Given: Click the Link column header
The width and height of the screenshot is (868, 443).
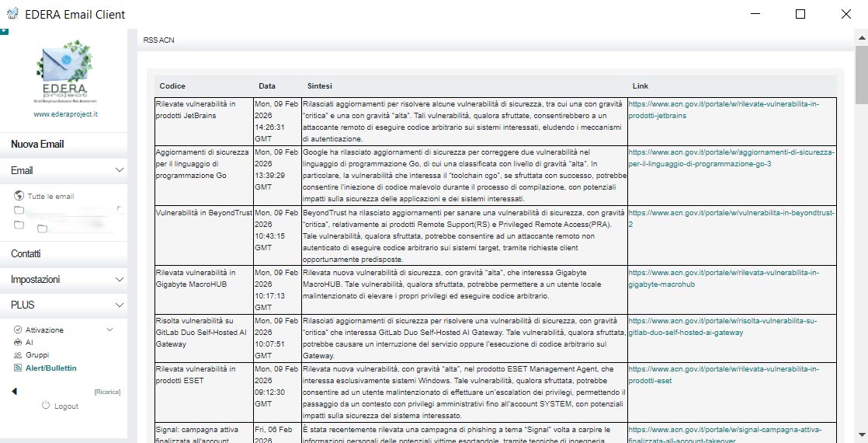Looking at the screenshot, I should [x=641, y=86].
